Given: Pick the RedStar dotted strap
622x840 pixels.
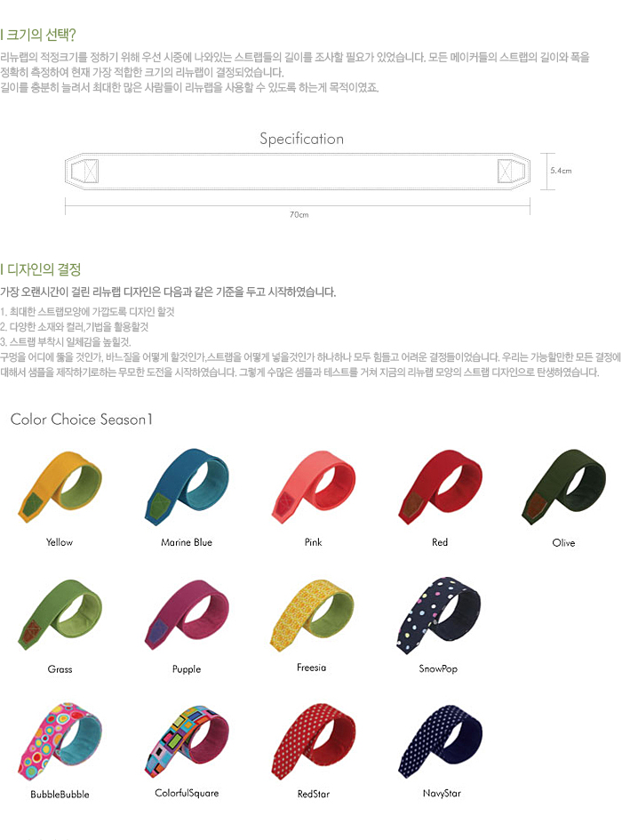Looking at the screenshot, I should click(x=314, y=742).
